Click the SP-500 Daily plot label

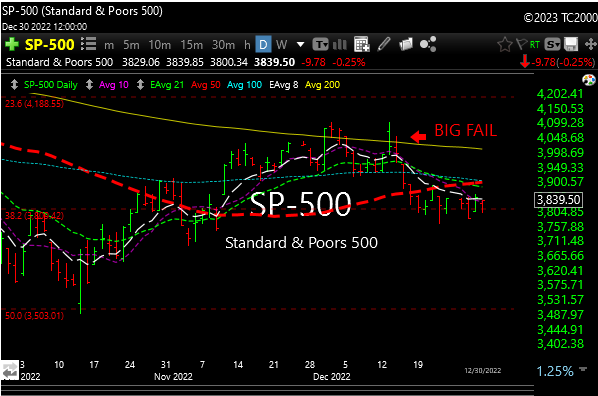click(x=51, y=85)
